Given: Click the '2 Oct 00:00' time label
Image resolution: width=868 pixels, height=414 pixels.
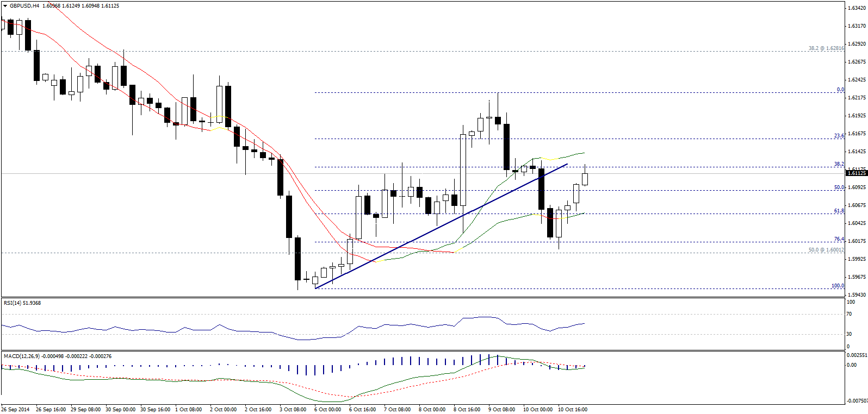Looking at the screenshot, I should pos(223,409).
